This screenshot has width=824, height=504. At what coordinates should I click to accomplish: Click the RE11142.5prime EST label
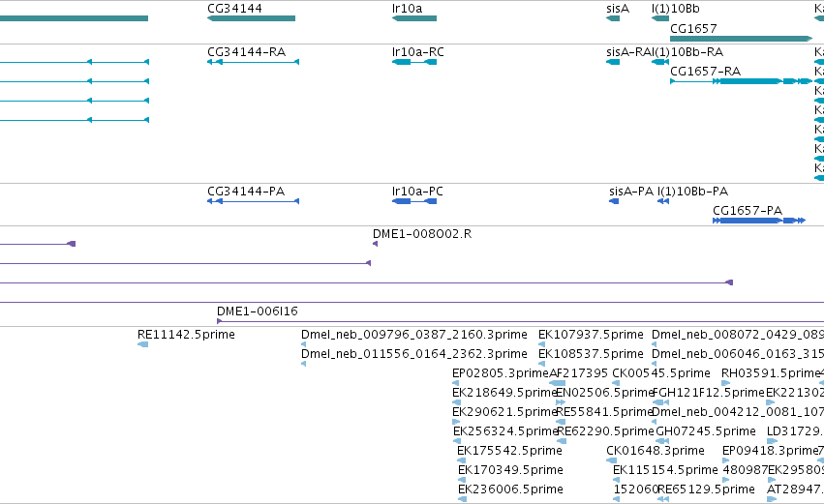point(186,335)
